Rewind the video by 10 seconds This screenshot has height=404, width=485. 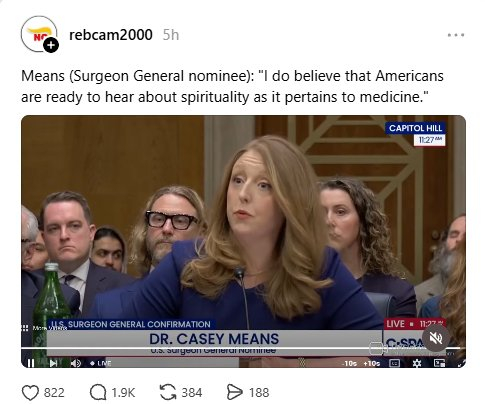click(350, 363)
